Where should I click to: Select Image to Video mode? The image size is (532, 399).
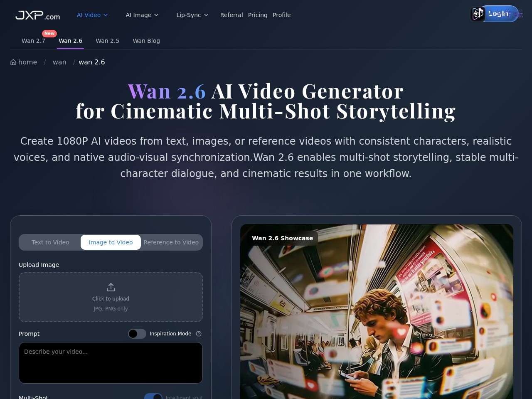click(x=111, y=242)
